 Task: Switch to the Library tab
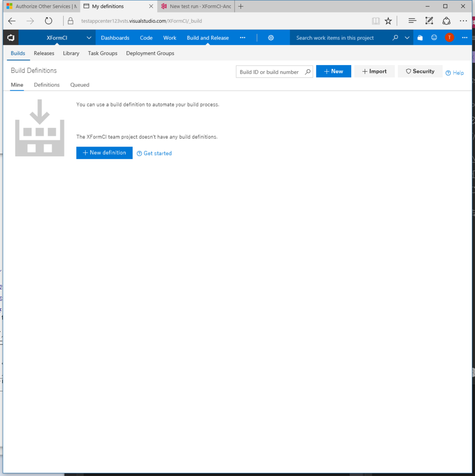(71, 53)
